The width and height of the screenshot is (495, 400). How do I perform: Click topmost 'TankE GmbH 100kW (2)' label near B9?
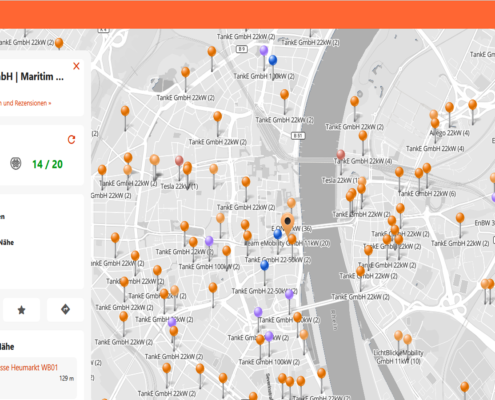[x=264, y=76]
